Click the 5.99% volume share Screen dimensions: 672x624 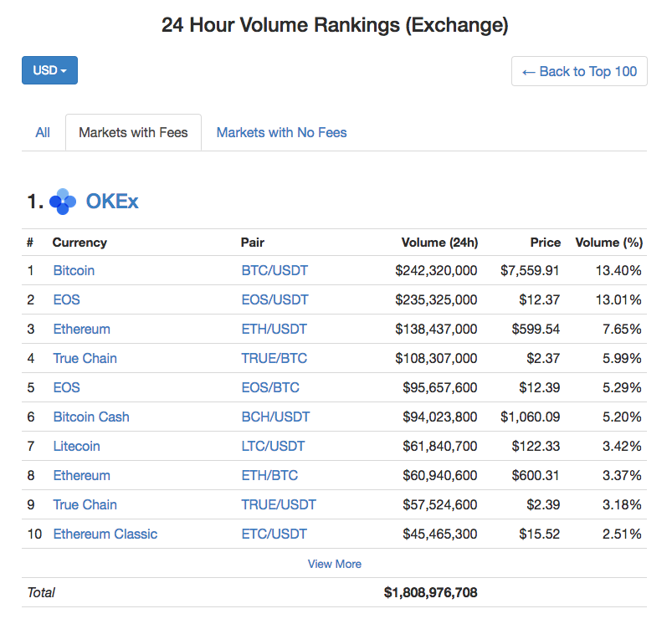tap(622, 358)
